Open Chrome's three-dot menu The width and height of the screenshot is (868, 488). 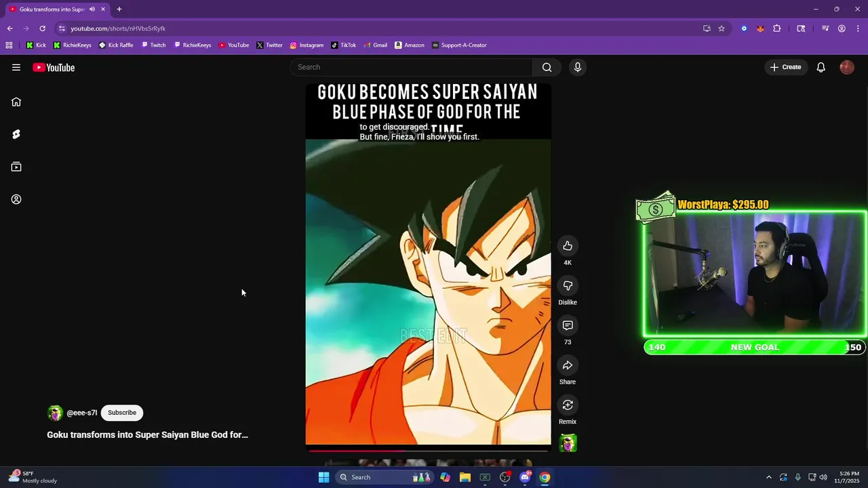point(857,28)
